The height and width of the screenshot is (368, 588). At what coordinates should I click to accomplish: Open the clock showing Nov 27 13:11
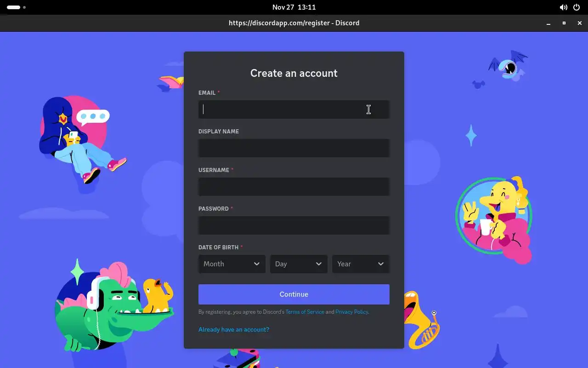click(x=294, y=7)
